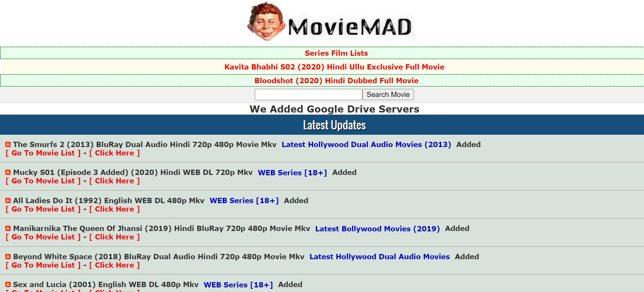Image resolution: width=644 pixels, height=292 pixels.
Task: Click RSS icon beside Mucky S01
Action: coord(8,172)
